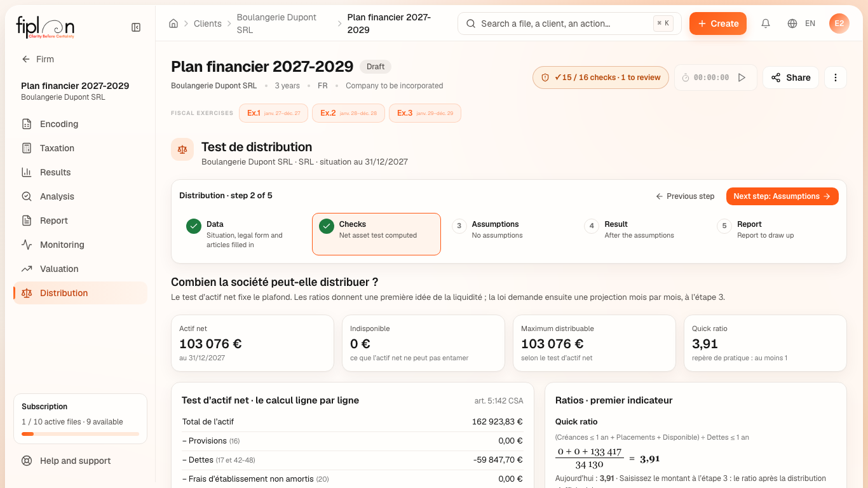Switch language via the globe EN selector
This screenshot has height=488, width=868.
801,24
